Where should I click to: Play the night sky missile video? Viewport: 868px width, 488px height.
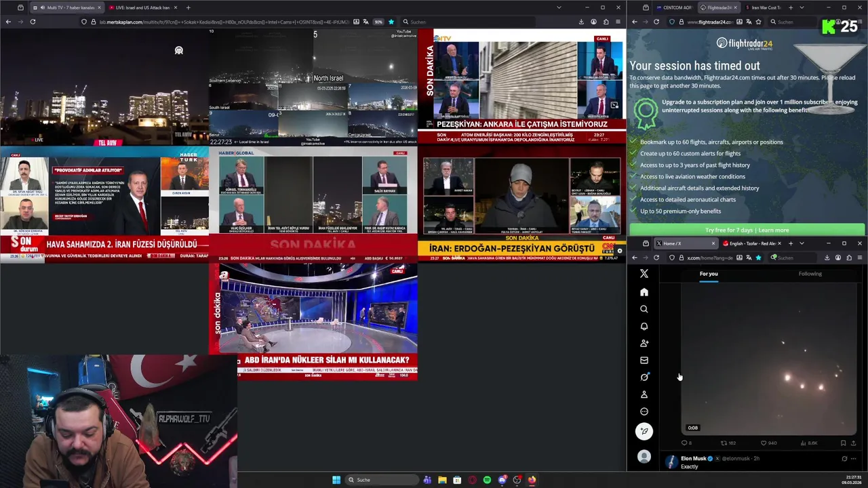pyautogui.click(x=769, y=361)
